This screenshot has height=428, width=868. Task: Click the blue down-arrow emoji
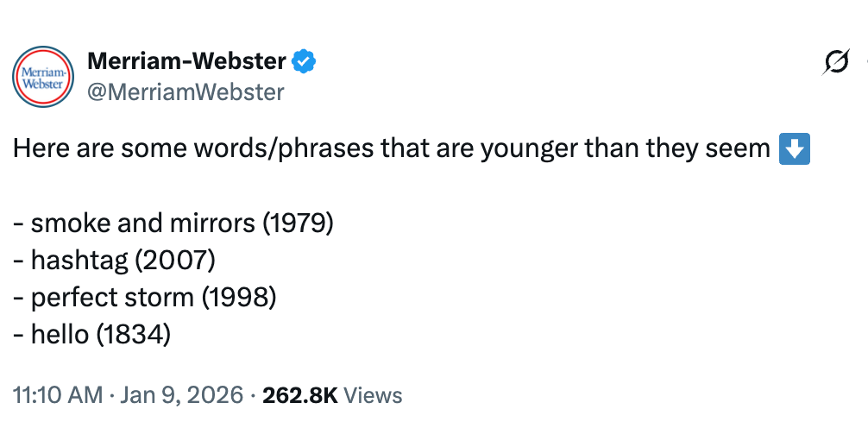click(794, 149)
